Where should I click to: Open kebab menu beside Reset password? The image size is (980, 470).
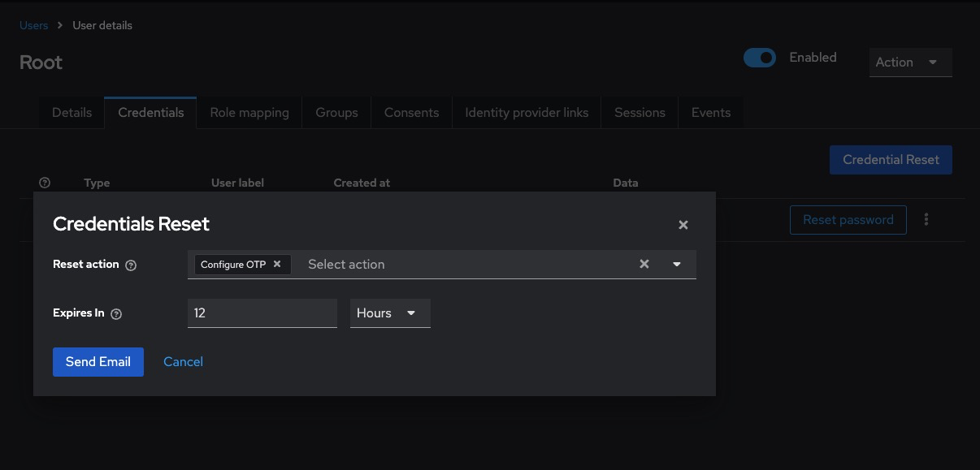(926, 220)
